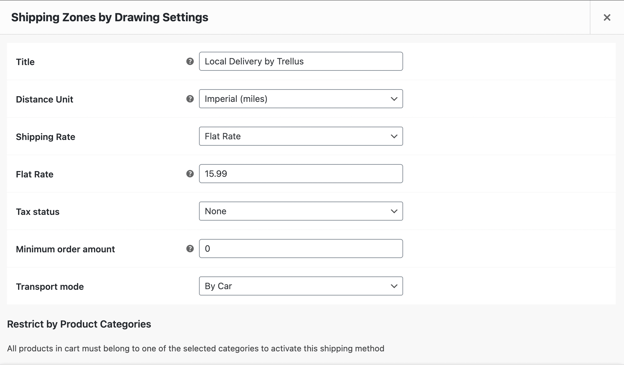Screen dimensions: 624x365
Task: Click the Tax status label
Action: coord(37,212)
